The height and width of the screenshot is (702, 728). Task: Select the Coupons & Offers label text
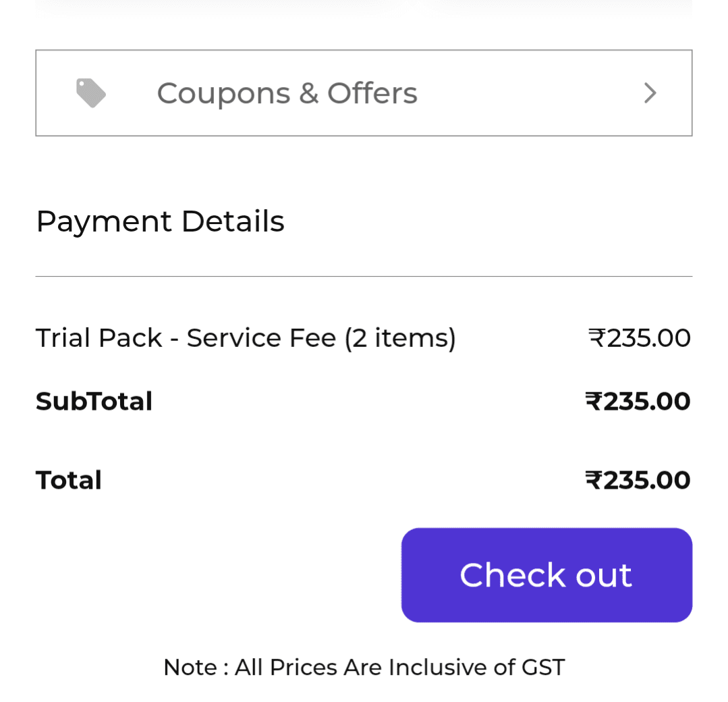[x=287, y=93]
